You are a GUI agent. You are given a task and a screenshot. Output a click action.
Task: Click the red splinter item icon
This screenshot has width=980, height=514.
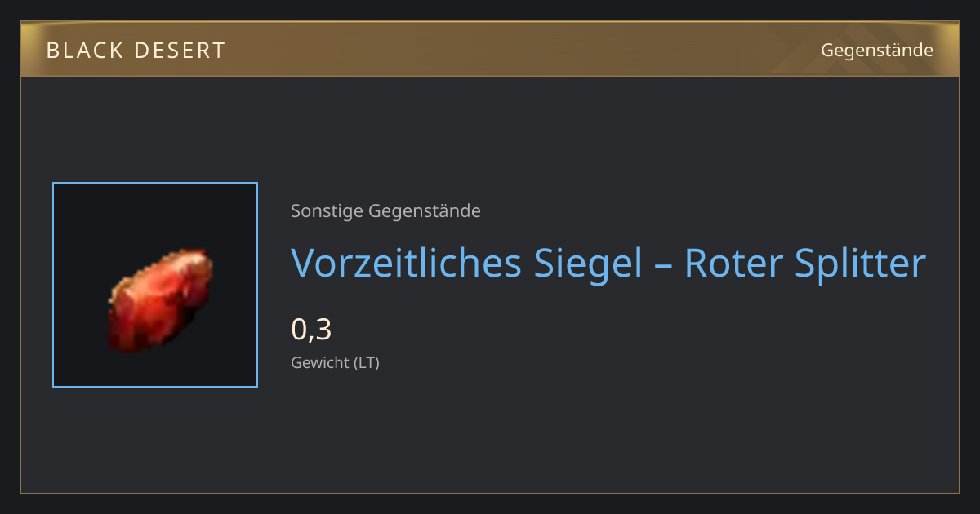[x=161, y=301]
